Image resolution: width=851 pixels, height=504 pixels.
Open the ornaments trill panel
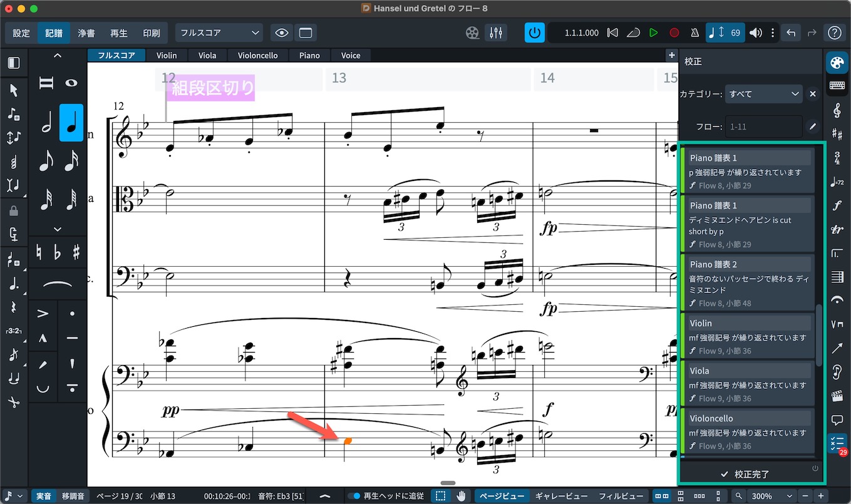pyautogui.click(x=837, y=229)
